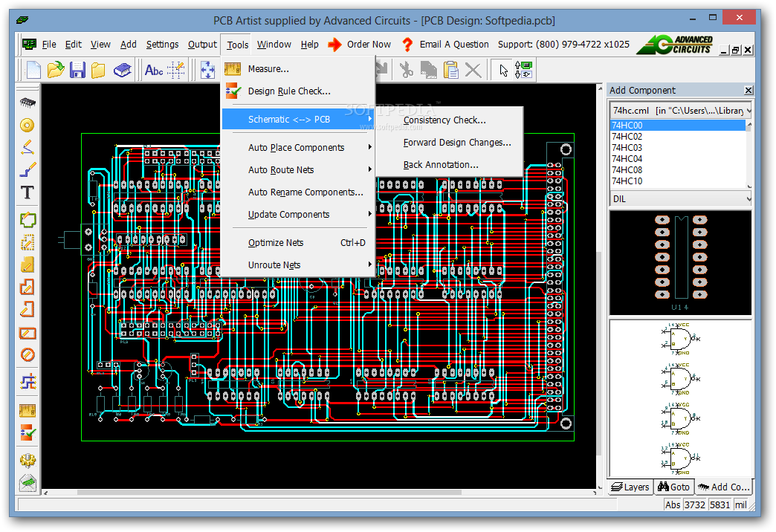This screenshot has height=532, width=776.
Task: Select the rectangle shape tool
Action: (28, 333)
